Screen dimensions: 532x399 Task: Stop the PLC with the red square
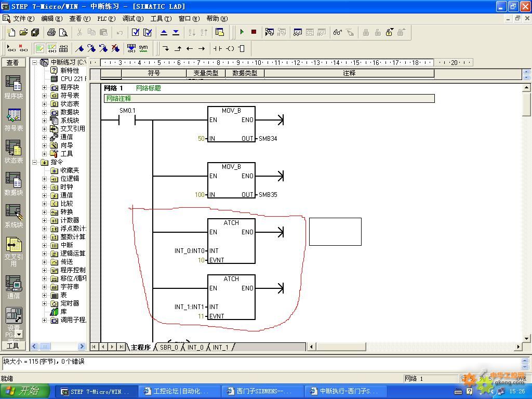254,32
